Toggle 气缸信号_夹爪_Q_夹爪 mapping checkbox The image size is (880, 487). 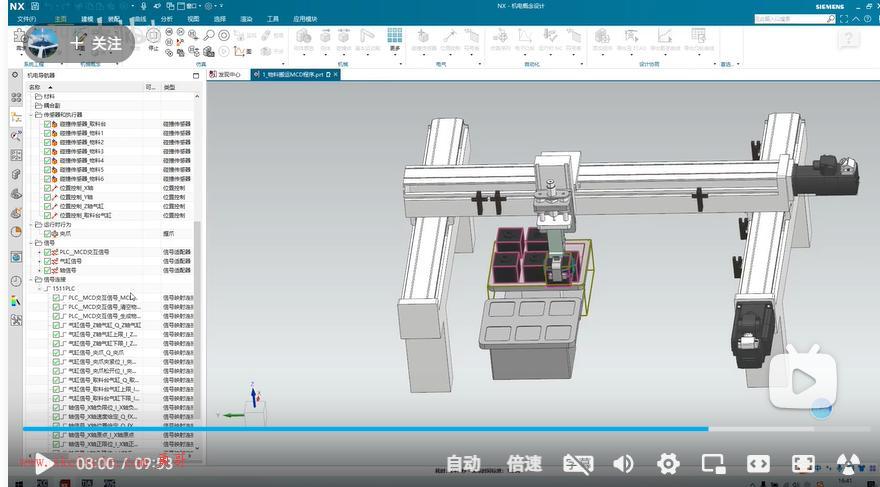[x=56, y=353]
